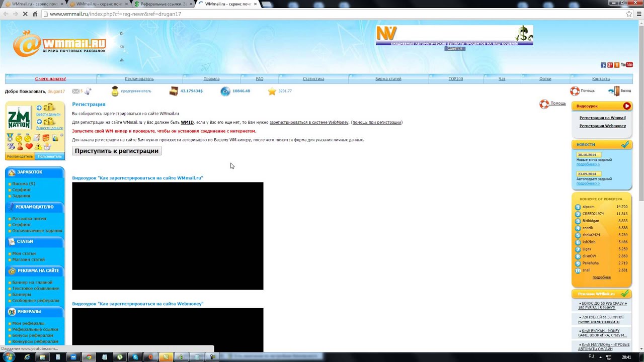This screenshot has height=362, width=644.
Task: Click the NV advertising banner
Action: point(454,36)
